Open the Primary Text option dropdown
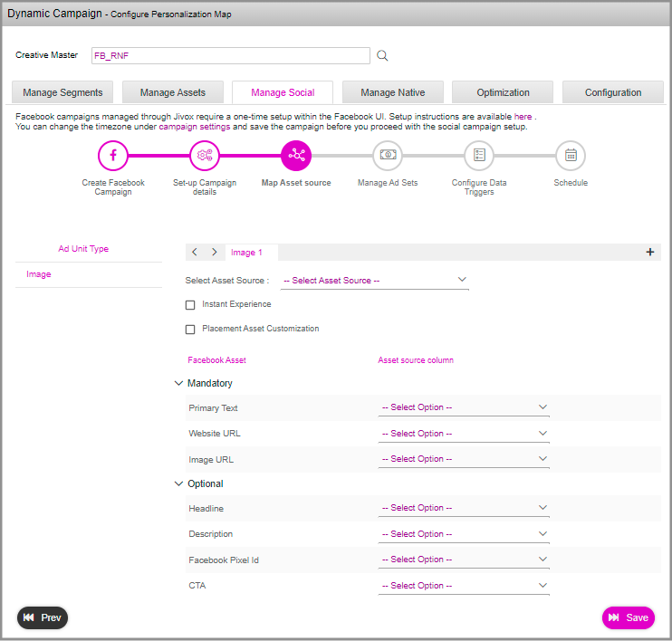 (x=464, y=407)
